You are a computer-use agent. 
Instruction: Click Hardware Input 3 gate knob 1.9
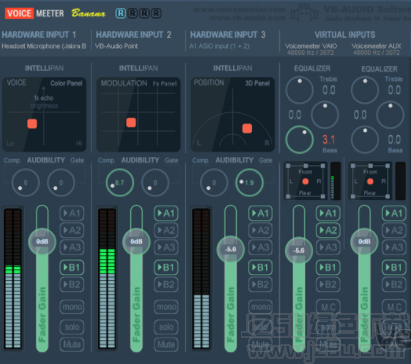click(249, 182)
